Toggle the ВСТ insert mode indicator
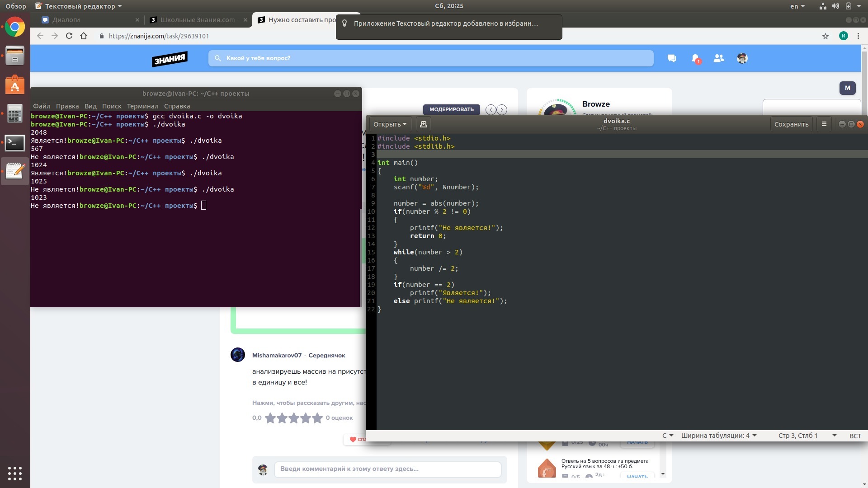The width and height of the screenshot is (868, 488). coord(855,436)
